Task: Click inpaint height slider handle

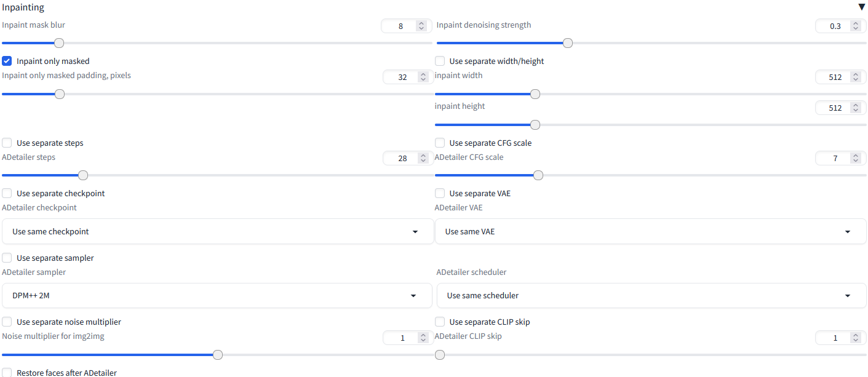Action: tap(535, 125)
